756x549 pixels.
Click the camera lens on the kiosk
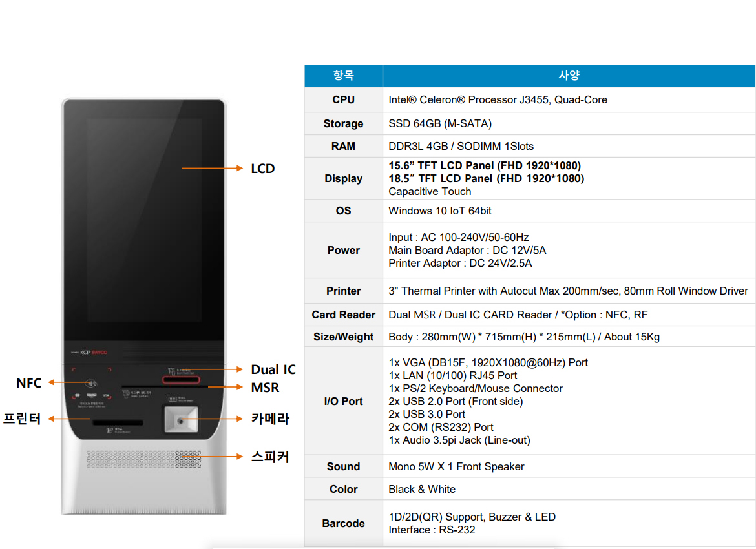(x=180, y=420)
